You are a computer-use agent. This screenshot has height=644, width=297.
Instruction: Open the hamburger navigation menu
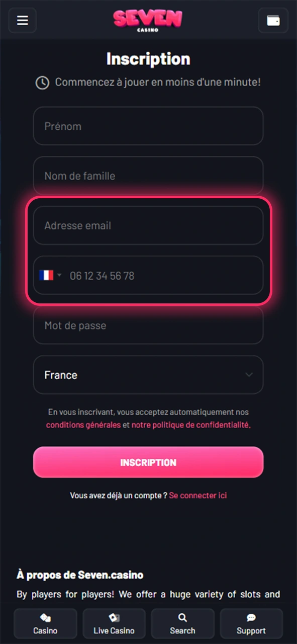click(22, 20)
